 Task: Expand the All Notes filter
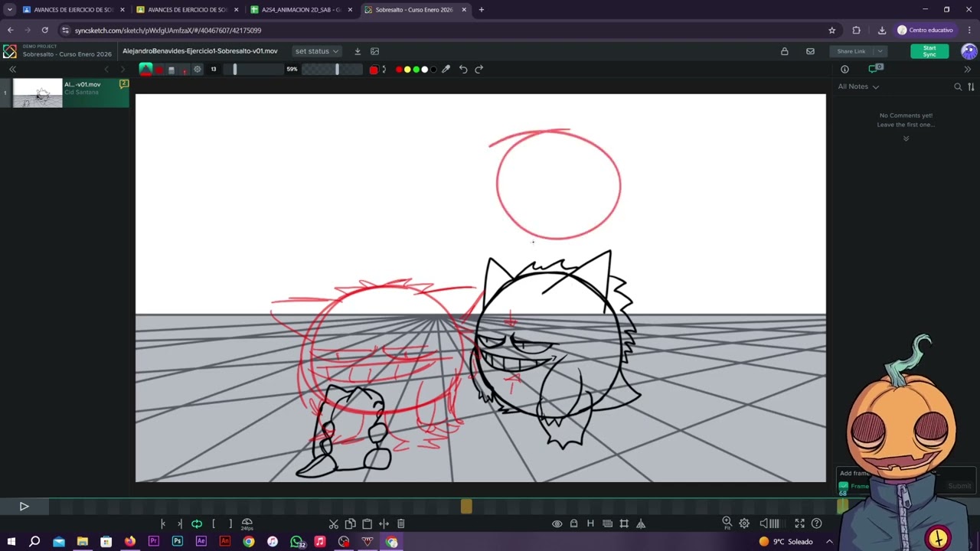tap(858, 86)
